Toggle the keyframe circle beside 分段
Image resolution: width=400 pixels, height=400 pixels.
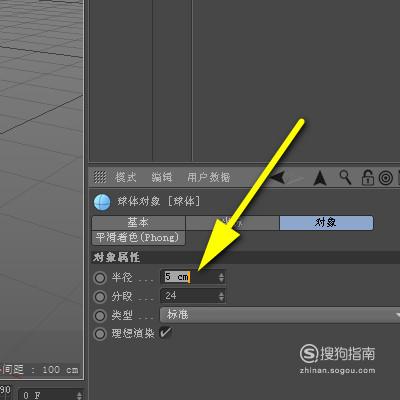pos(100,296)
